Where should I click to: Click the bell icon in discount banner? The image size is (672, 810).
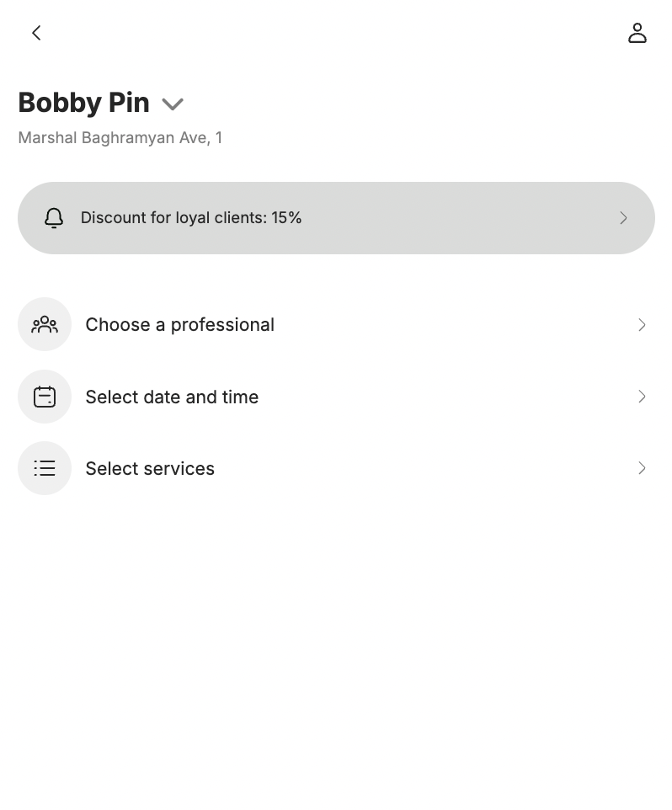click(x=54, y=218)
